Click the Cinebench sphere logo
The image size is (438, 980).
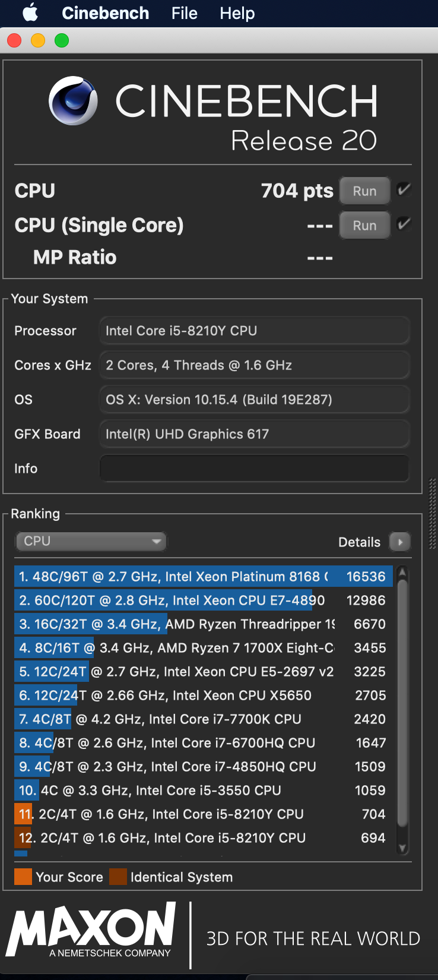coord(74,100)
